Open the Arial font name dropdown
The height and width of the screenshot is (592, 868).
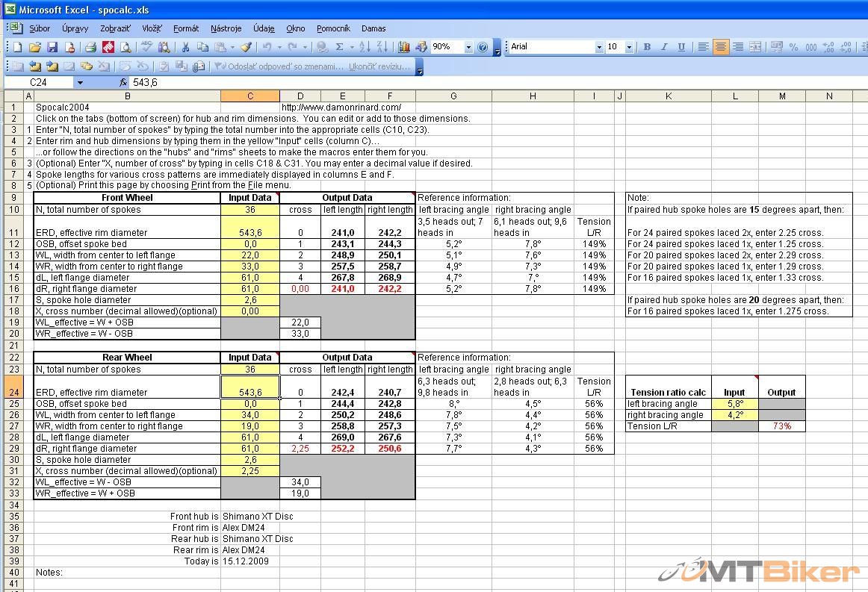(x=598, y=47)
